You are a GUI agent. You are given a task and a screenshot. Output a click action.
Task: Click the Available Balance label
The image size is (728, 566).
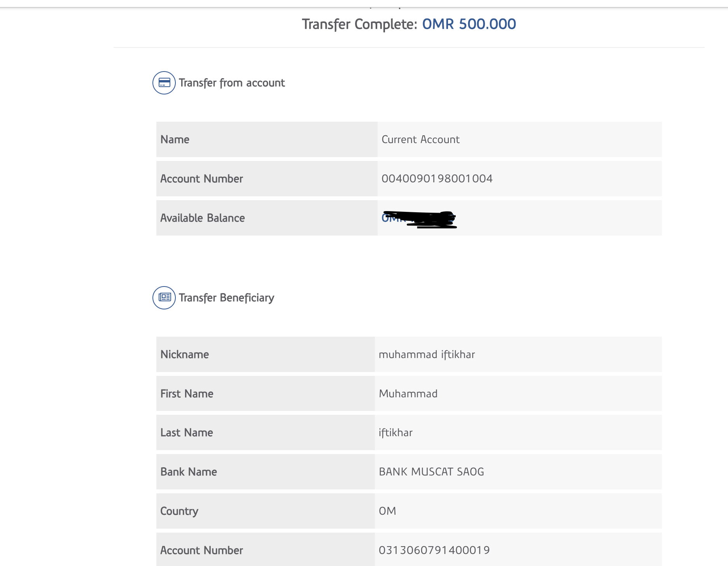click(203, 218)
